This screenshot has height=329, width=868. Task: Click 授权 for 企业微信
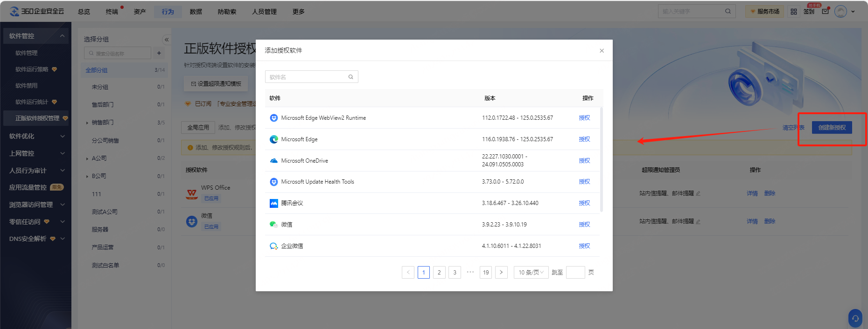[x=584, y=246]
